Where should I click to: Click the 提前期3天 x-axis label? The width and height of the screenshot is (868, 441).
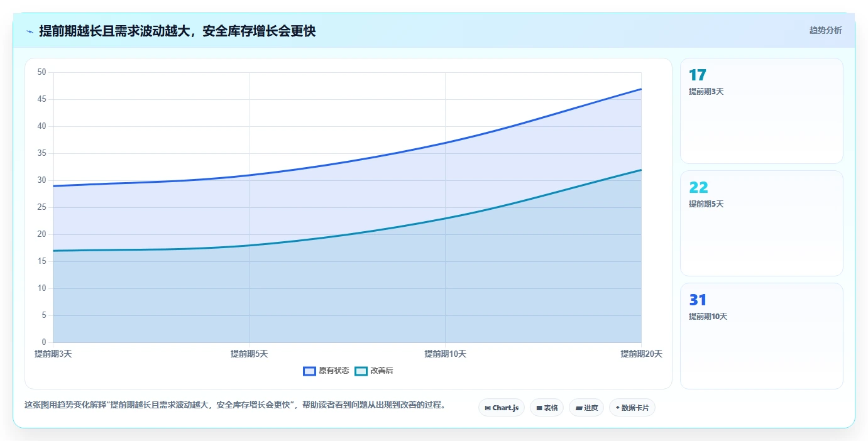tap(53, 354)
